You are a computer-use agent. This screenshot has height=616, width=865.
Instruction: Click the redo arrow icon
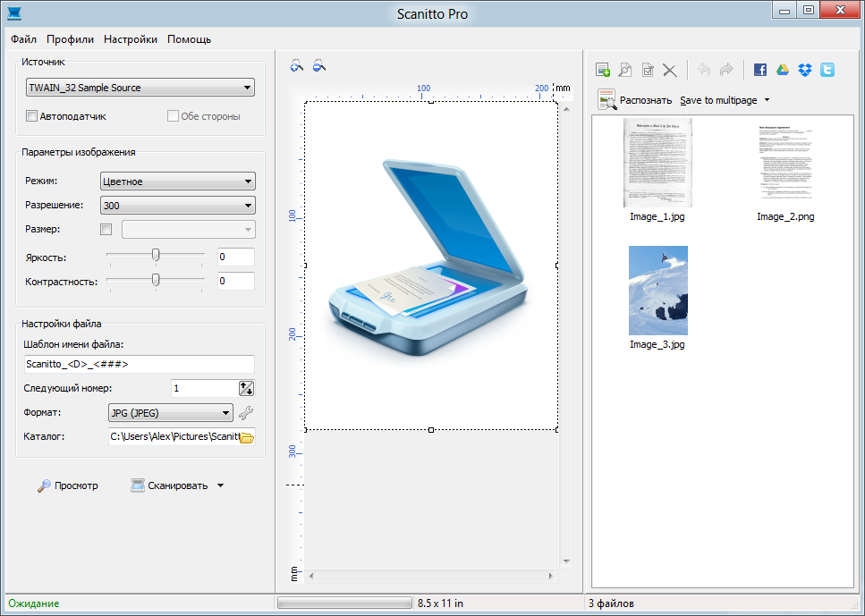[726, 70]
